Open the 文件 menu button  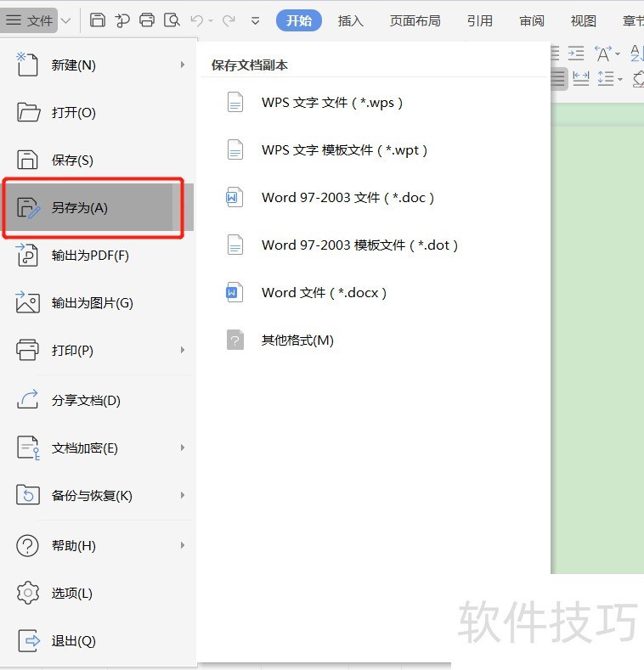(x=29, y=20)
